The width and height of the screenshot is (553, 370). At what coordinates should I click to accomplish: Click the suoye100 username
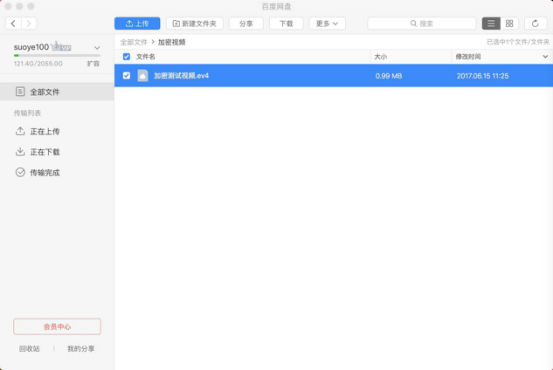31,47
